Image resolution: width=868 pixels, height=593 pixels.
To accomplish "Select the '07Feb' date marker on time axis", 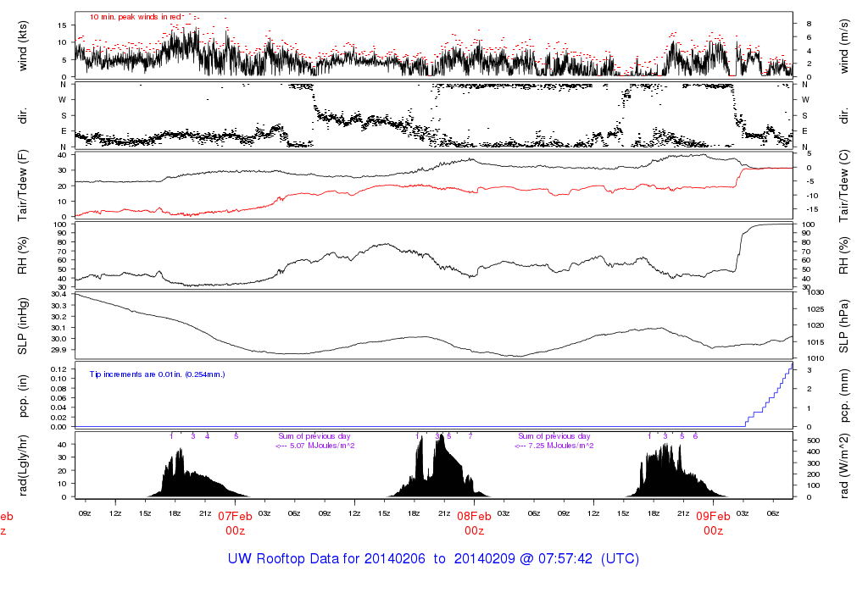I will [235, 517].
